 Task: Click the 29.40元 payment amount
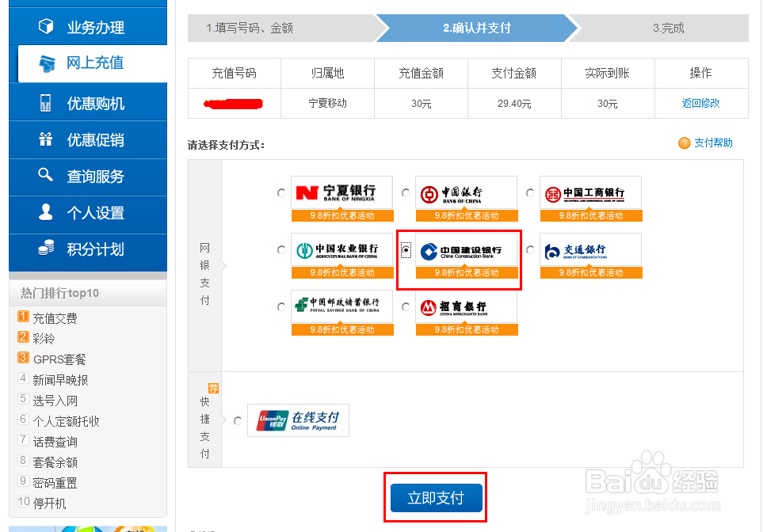pos(514,104)
